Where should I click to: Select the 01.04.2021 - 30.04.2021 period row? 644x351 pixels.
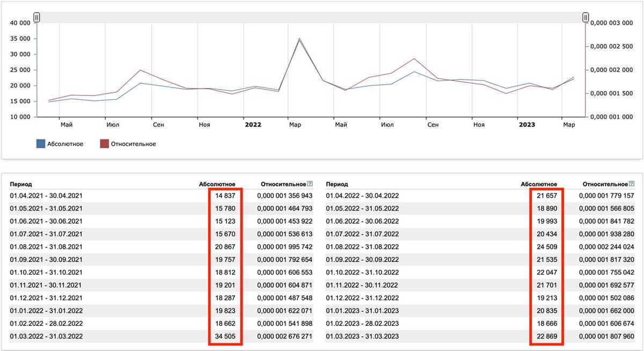point(161,196)
